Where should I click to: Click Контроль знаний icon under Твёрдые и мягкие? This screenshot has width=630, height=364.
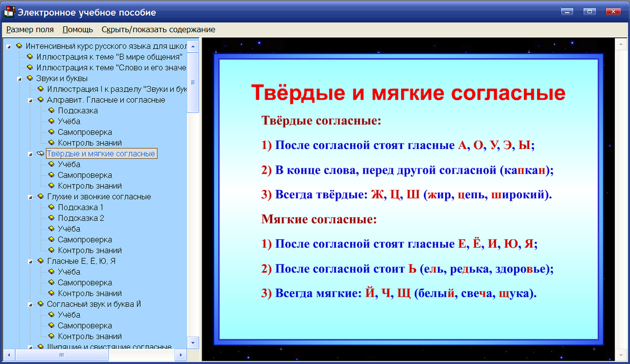pos(51,186)
